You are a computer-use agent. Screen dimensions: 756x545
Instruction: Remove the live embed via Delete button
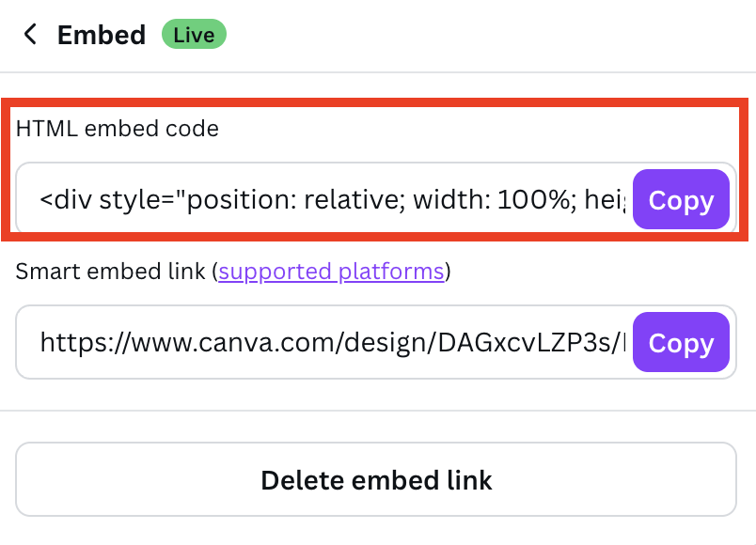376,480
